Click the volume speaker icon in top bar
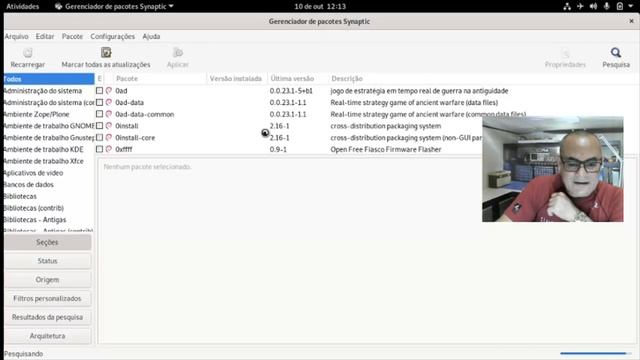640x360 pixels. [593, 6]
